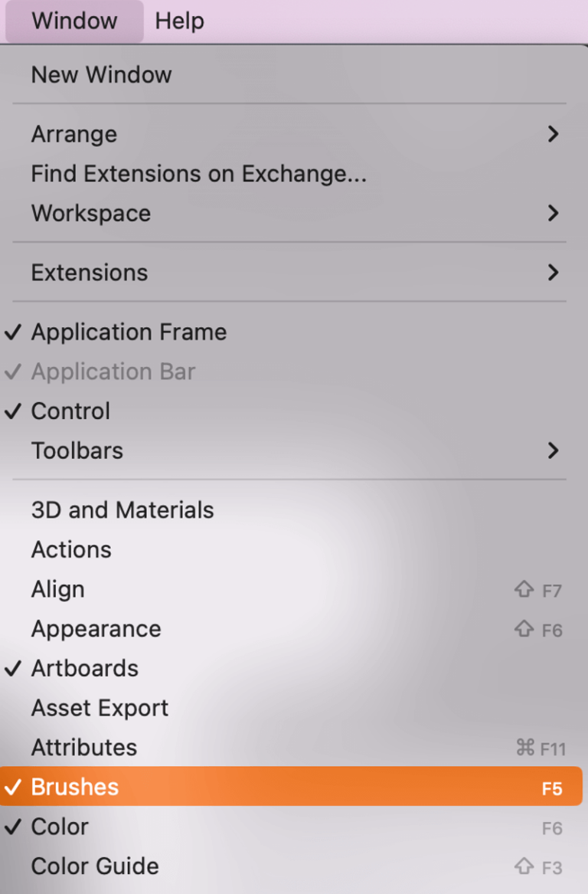Open the Attributes panel
The width and height of the screenshot is (588, 894).
pos(84,747)
